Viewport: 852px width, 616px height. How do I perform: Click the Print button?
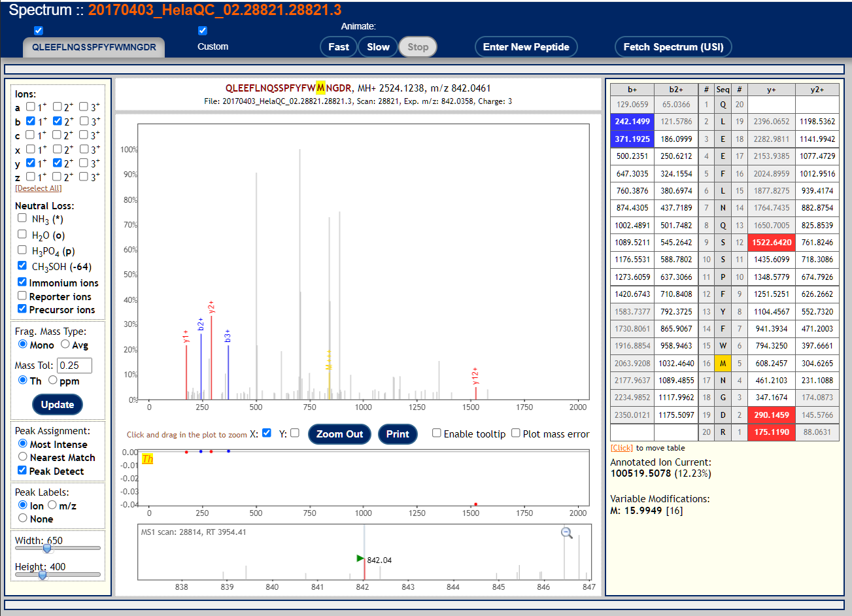(398, 434)
